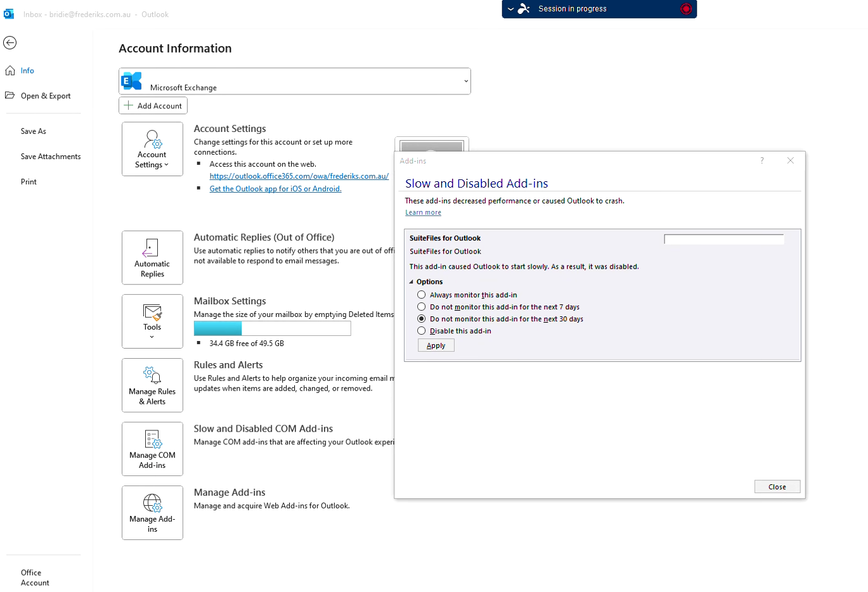
Task: Expand the Microsoft Exchange account dropdown
Action: [x=466, y=81]
